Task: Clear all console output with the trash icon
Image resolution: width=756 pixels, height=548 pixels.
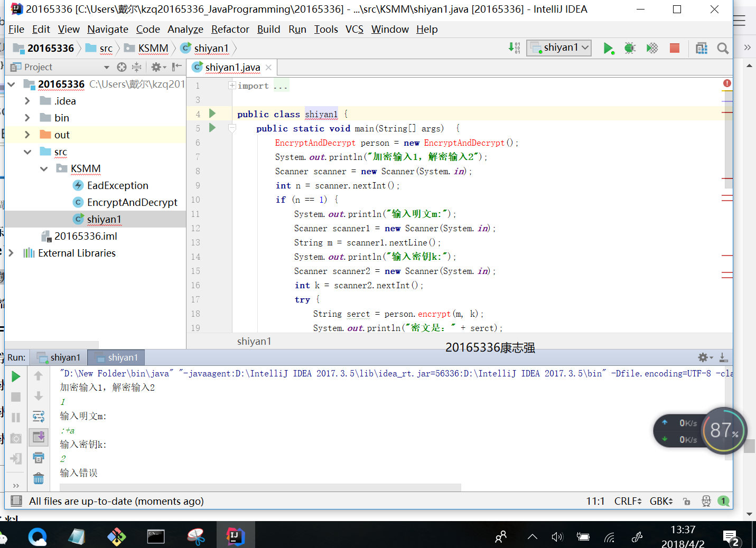Action: click(x=39, y=478)
